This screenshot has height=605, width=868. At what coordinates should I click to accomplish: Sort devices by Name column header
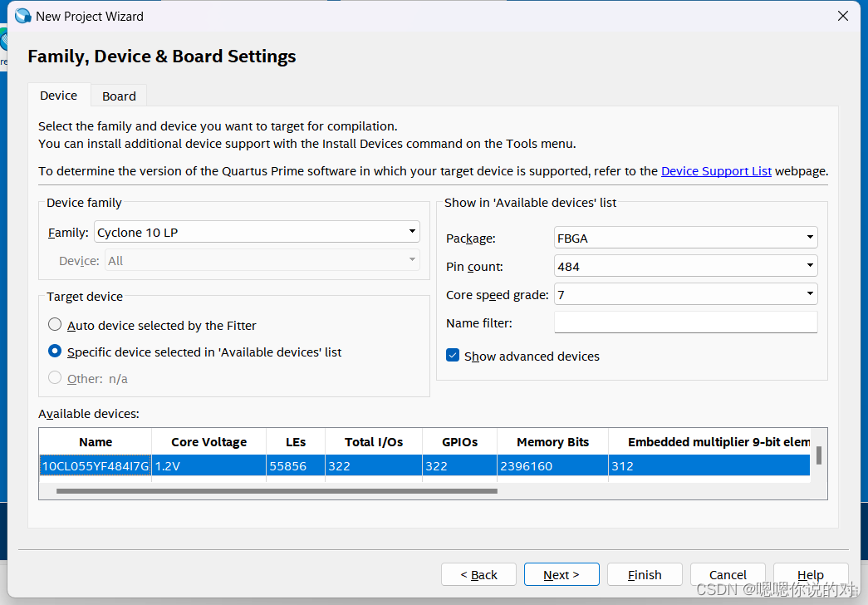pos(96,442)
